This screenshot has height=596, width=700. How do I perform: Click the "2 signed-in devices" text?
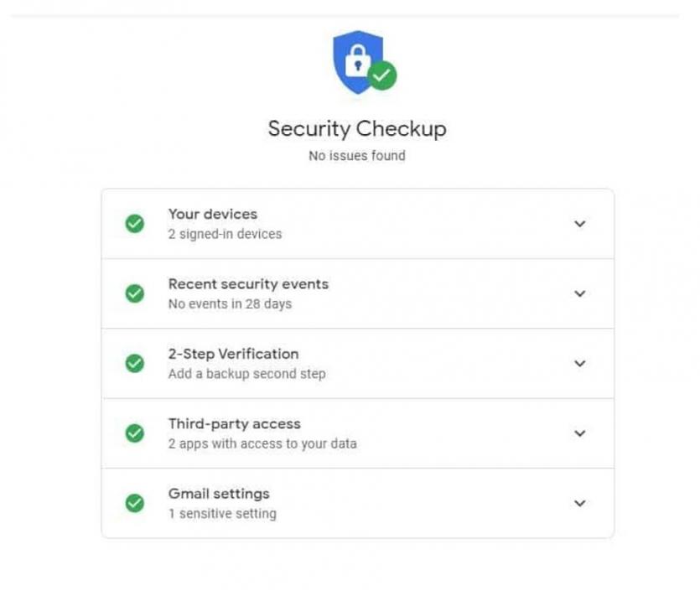(225, 234)
